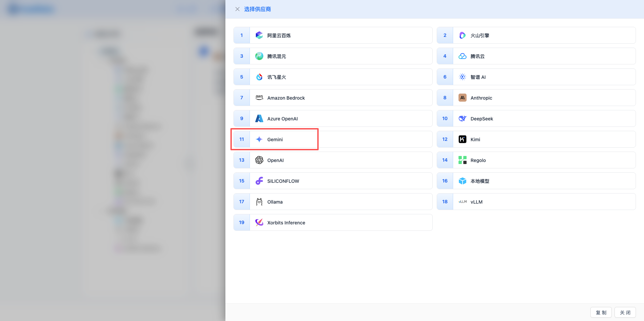This screenshot has width=644, height=321.
Task: Choose 本地模型 local model option
Action: 480,181
